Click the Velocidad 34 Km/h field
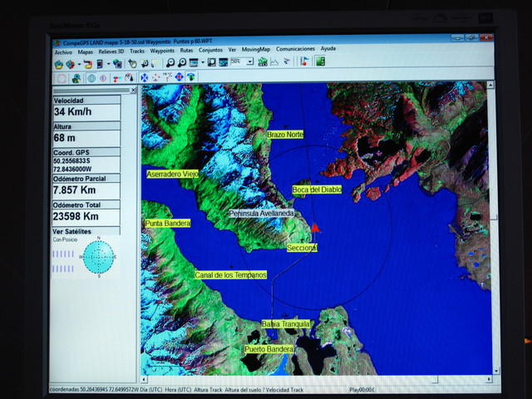 tap(86, 112)
